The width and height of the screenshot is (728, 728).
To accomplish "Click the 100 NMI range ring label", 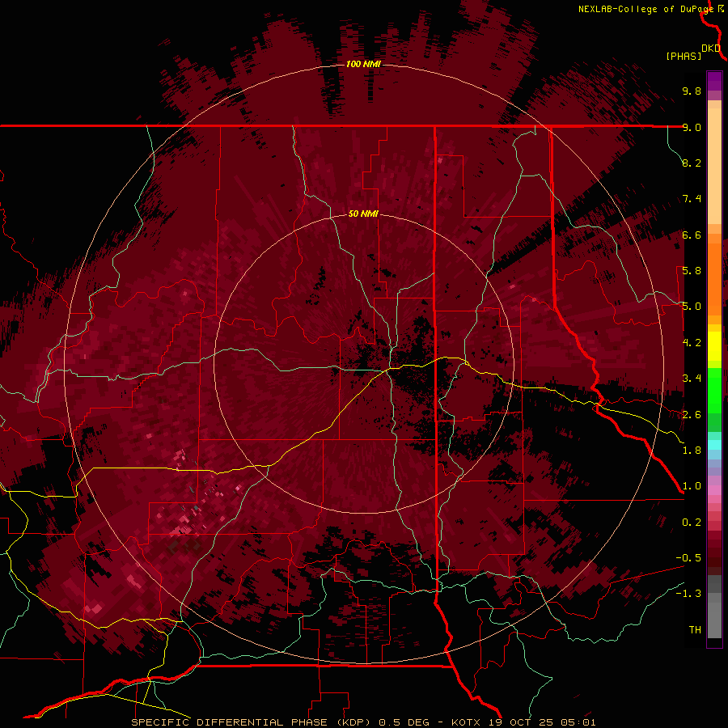I will pyautogui.click(x=363, y=64).
